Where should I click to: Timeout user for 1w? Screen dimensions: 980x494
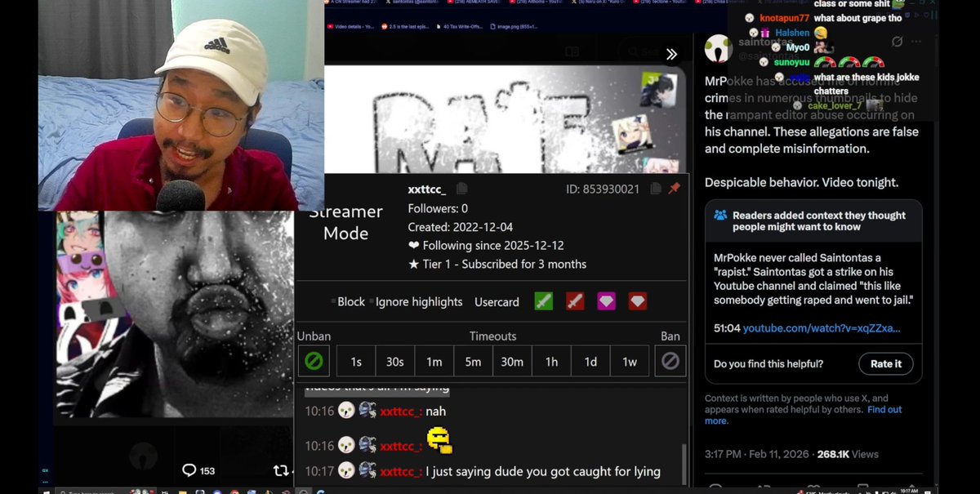[x=630, y=361]
